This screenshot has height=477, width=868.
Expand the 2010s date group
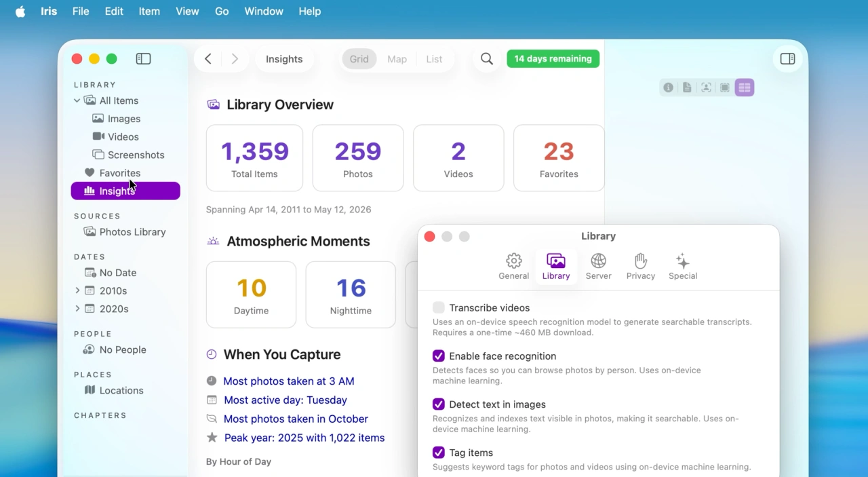click(x=77, y=290)
